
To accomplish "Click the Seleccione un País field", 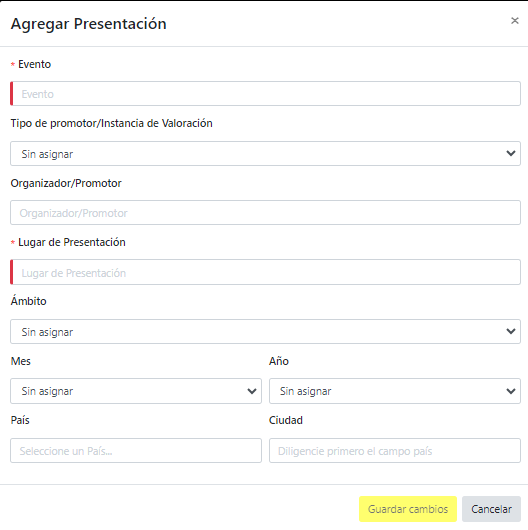I will click(x=136, y=451).
